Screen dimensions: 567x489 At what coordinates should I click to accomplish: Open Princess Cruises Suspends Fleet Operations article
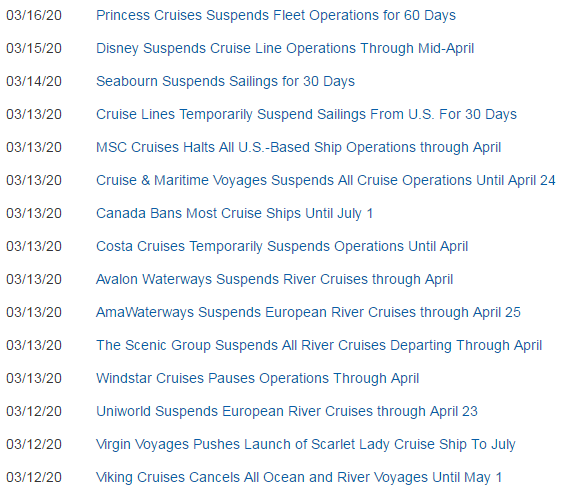pos(276,16)
